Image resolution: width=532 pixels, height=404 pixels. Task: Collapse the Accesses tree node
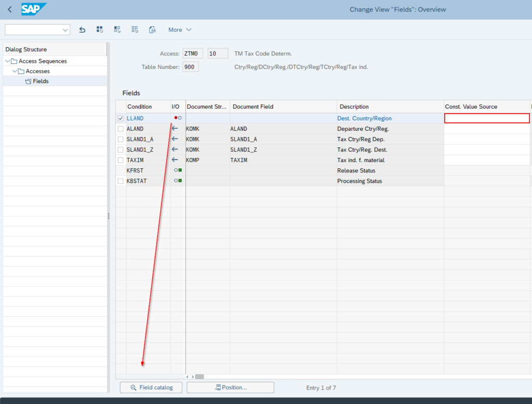[x=15, y=71]
